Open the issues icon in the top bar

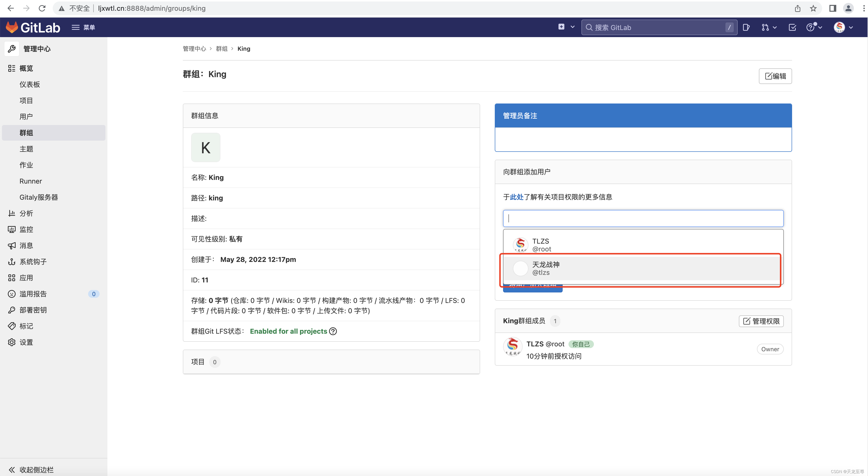pyautogui.click(x=746, y=27)
